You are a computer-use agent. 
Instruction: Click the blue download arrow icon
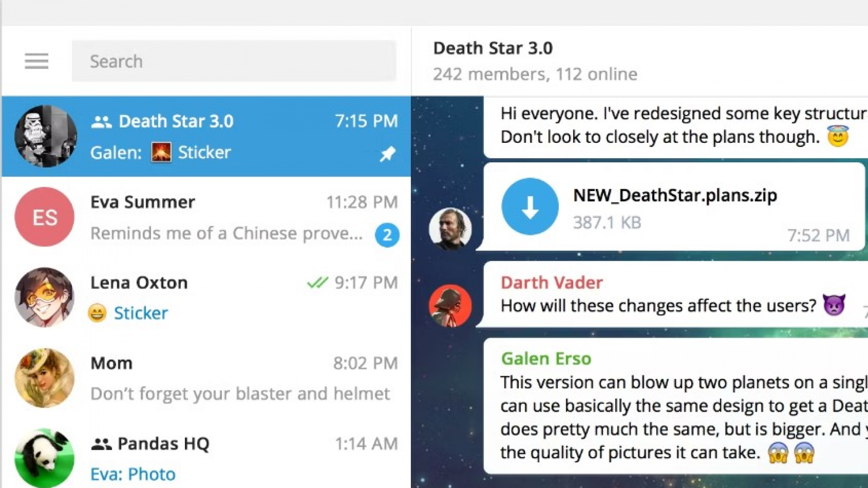coord(530,206)
